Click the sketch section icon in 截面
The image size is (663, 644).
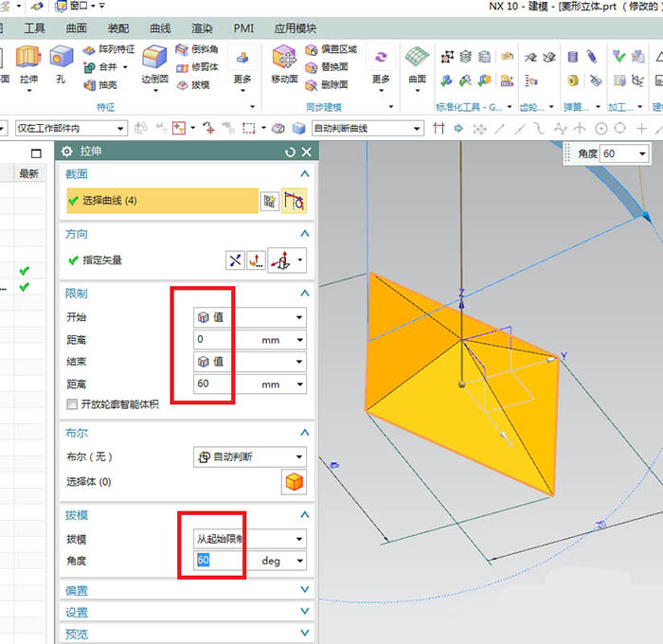[x=270, y=201]
